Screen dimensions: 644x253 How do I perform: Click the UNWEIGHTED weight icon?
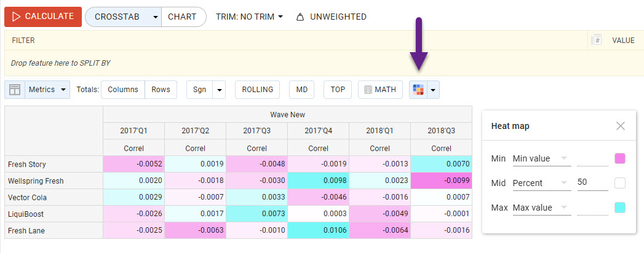pos(300,17)
